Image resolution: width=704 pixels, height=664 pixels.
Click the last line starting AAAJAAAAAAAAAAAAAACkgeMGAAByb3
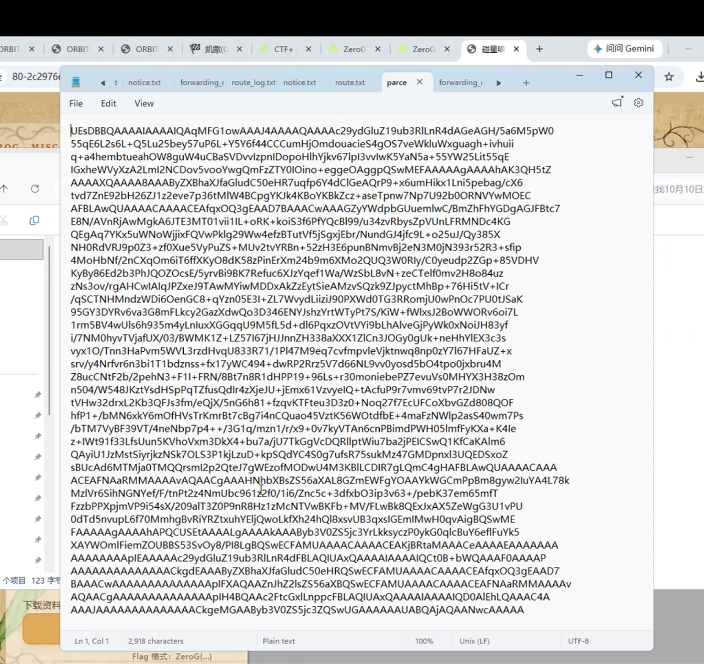[297, 610]
